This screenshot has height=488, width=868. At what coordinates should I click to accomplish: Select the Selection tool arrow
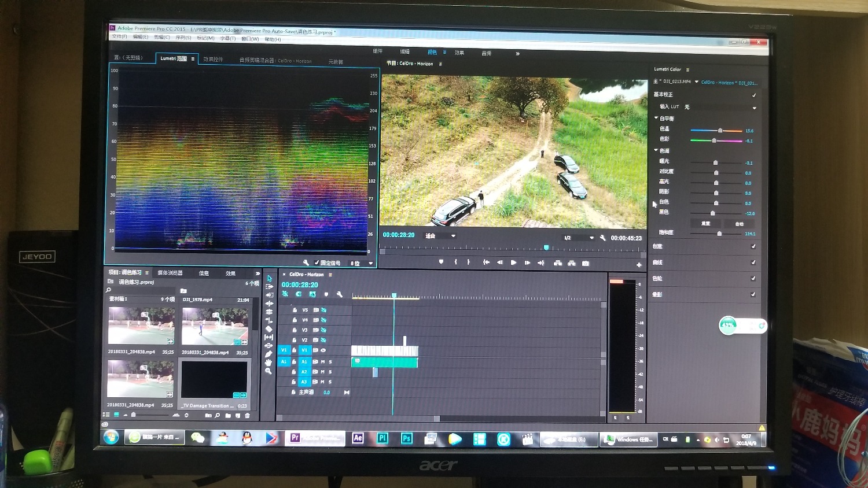(269, 279)
